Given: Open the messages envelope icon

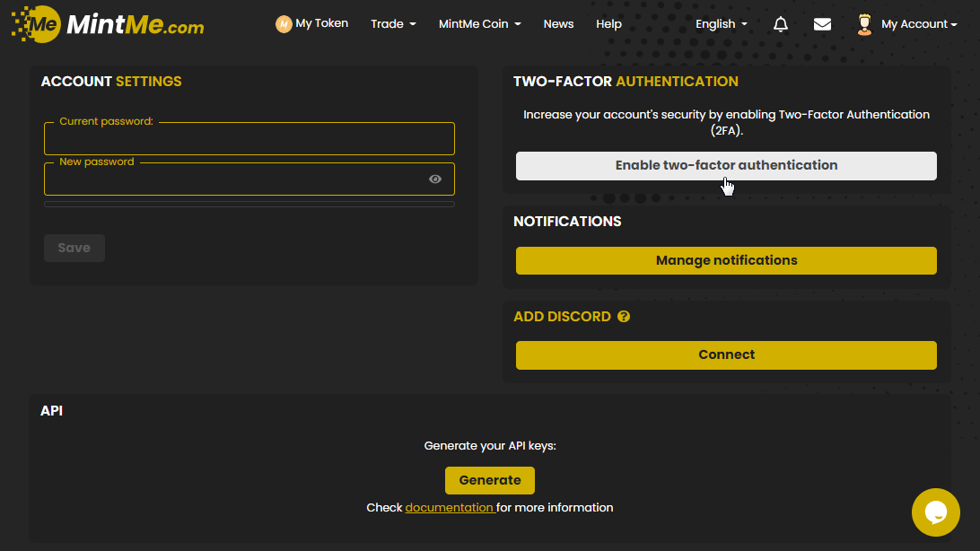Looking at the screenshot, I should pos(822,24).
